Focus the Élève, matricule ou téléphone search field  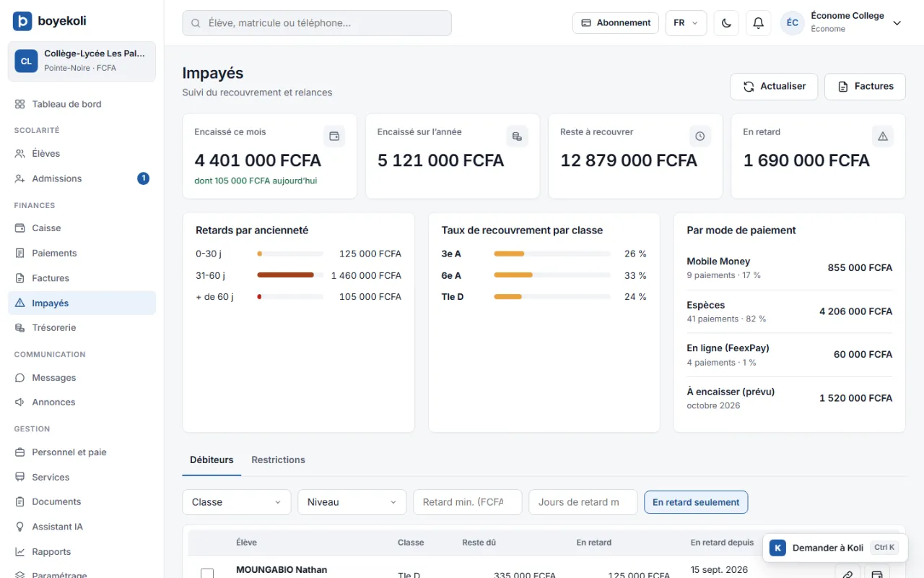tap(317, 23)
